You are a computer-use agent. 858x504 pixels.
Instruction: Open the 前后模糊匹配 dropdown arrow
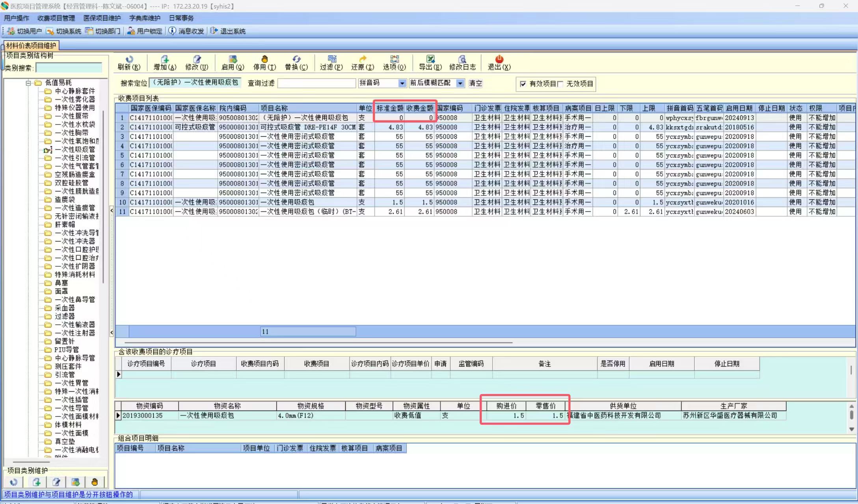point(460,83)
